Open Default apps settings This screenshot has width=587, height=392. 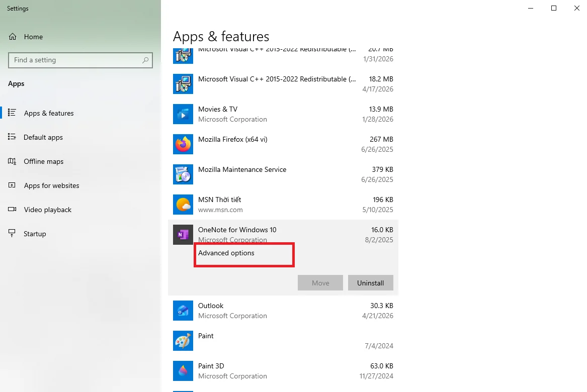click(80, 137)
